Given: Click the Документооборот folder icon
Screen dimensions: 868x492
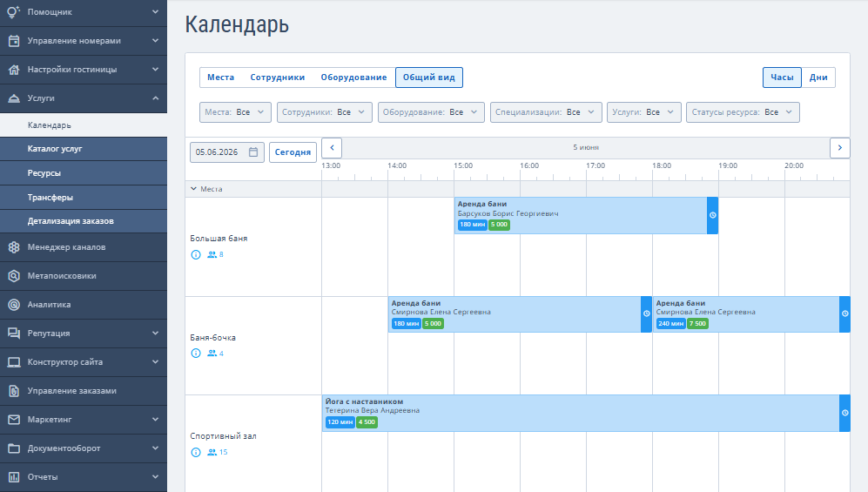Looking at the screenshot, I should coord(14,448).
